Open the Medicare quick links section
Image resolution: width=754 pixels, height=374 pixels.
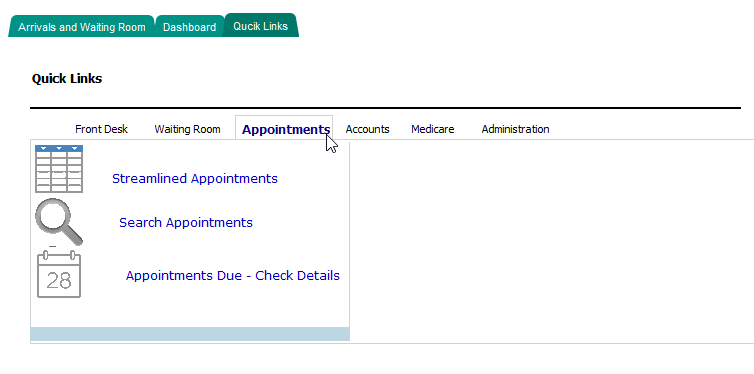(433, 129)
